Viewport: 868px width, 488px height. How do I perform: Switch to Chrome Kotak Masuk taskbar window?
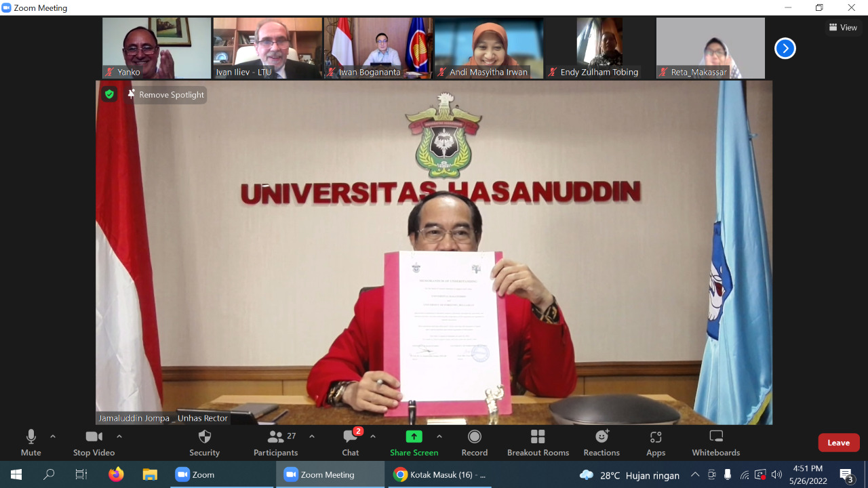point(439,474)
